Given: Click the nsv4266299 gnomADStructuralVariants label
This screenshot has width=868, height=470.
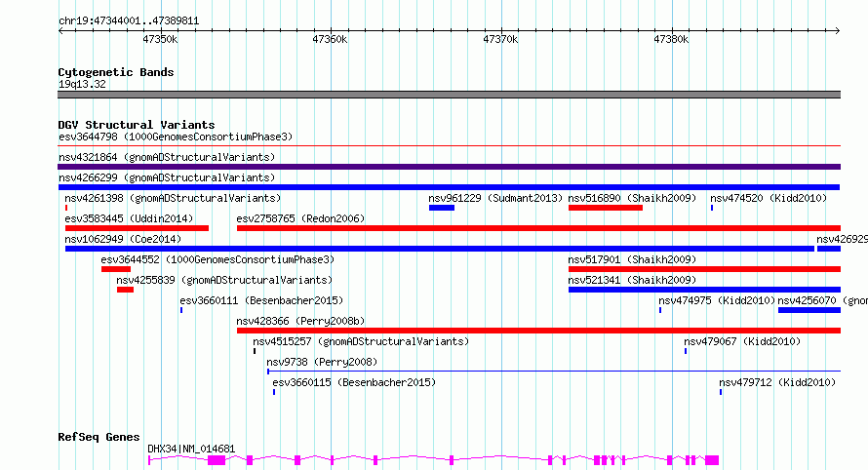Looking at the screenshot, I should [x=167, y=177].
